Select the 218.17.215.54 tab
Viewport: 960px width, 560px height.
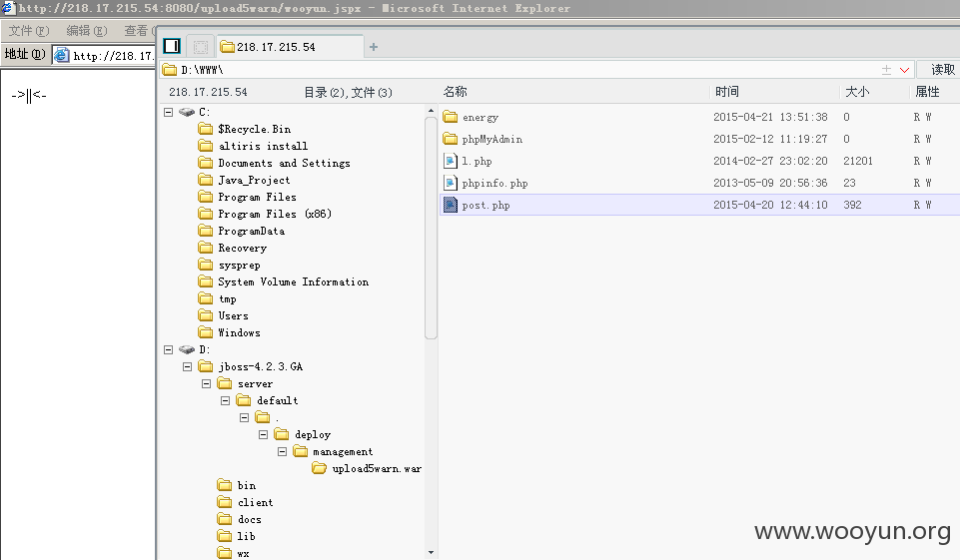point(289,47)
